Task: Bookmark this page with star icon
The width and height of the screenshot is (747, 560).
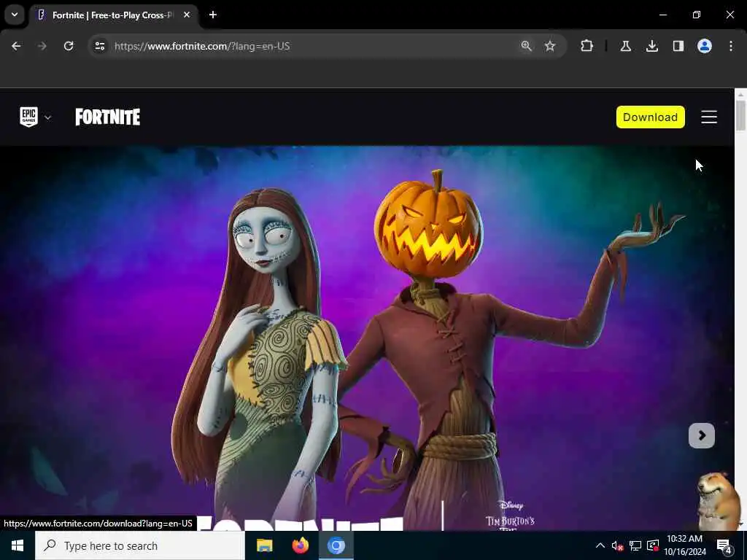Action: click(x=550, y=46)
